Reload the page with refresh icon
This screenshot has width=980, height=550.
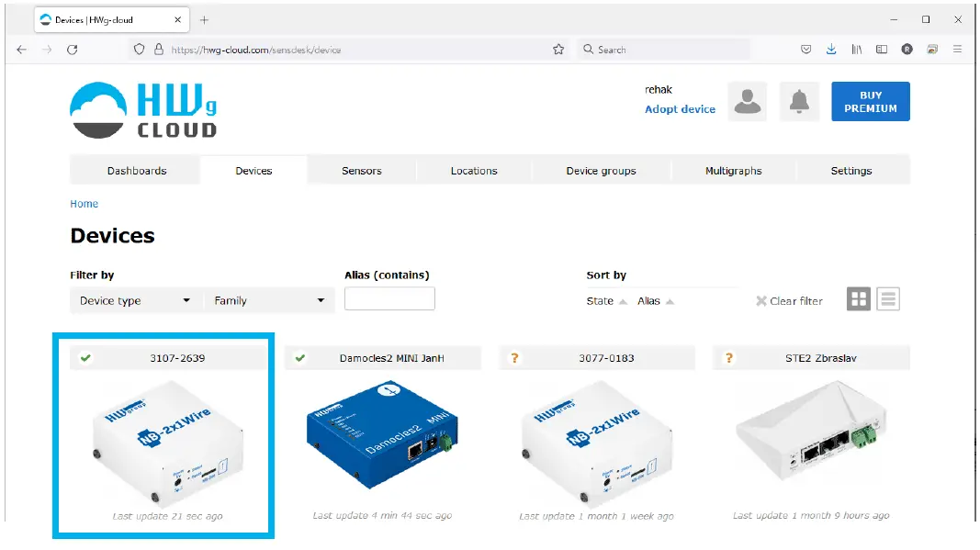point(73,50)
